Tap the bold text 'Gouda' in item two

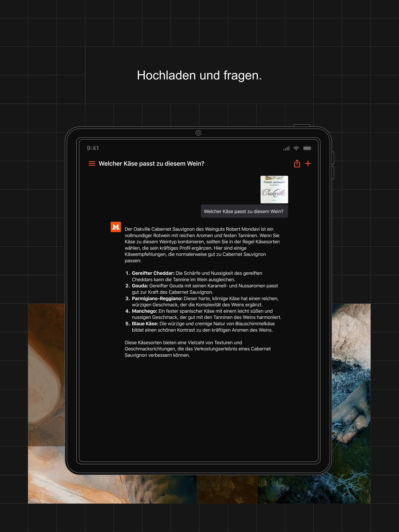pyautogui.click(x=140, y=286)
